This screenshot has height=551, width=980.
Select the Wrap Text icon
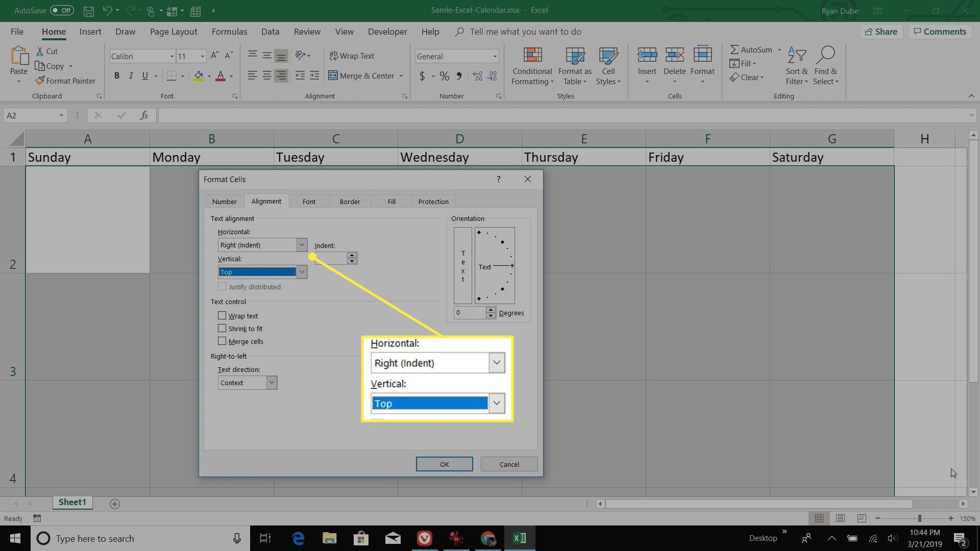tap(353, 56)
